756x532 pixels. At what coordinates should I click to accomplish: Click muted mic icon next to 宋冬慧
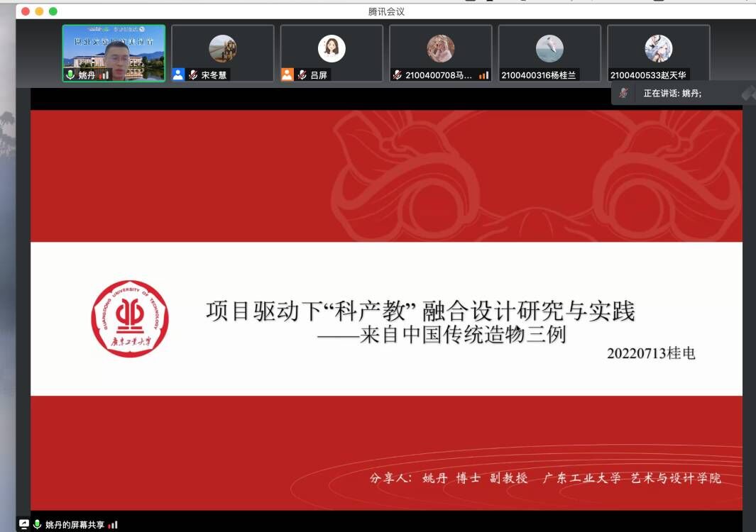pyautogui.click(x=193, y=75)
